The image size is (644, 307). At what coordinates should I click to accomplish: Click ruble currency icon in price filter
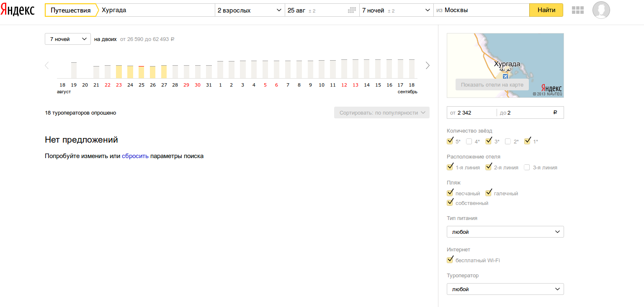coord(555,113)
